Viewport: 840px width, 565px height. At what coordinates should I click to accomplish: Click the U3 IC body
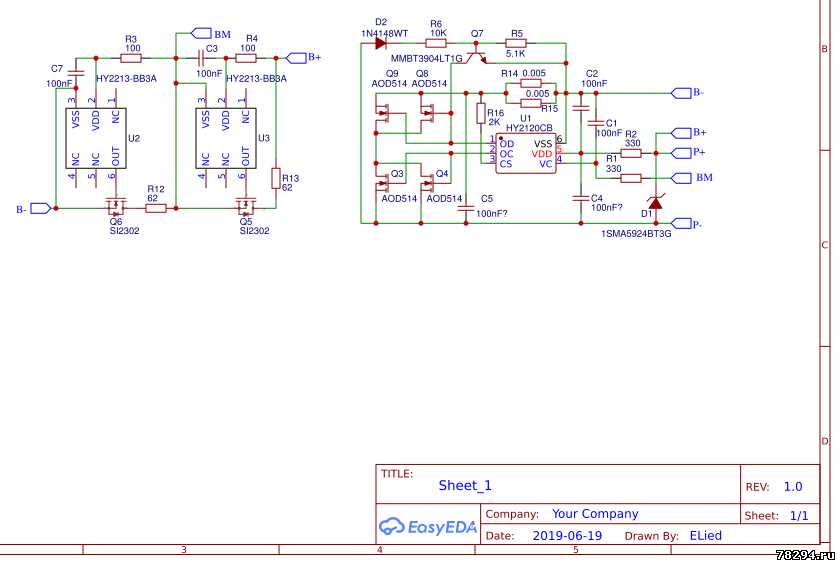click(x=226, y=138)
